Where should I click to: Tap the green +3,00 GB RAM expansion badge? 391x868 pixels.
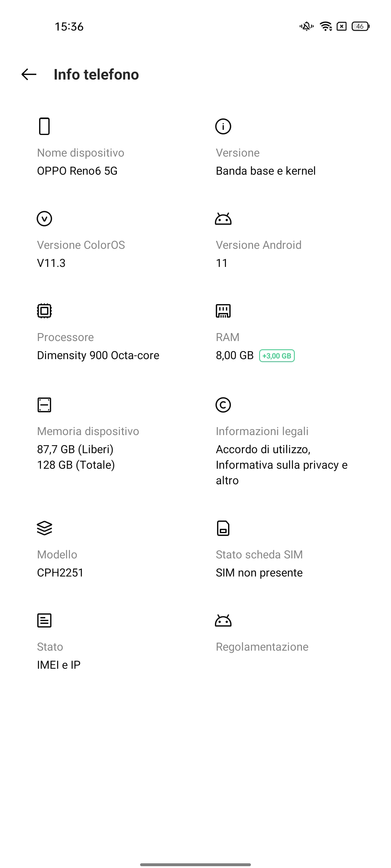point(277,356)
